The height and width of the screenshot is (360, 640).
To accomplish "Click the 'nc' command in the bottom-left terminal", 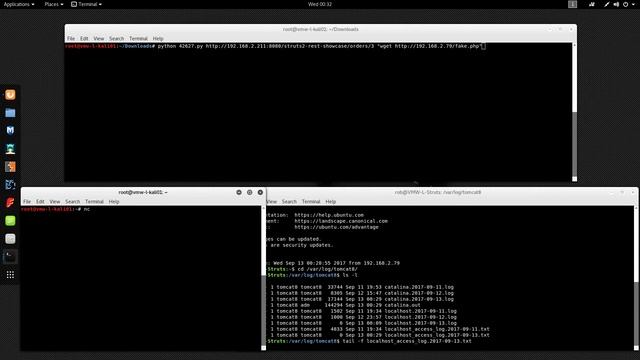I will coord(87,209).
